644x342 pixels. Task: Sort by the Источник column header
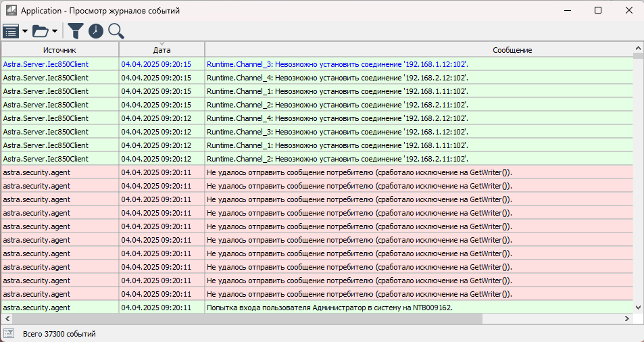(x=60, y=51)
